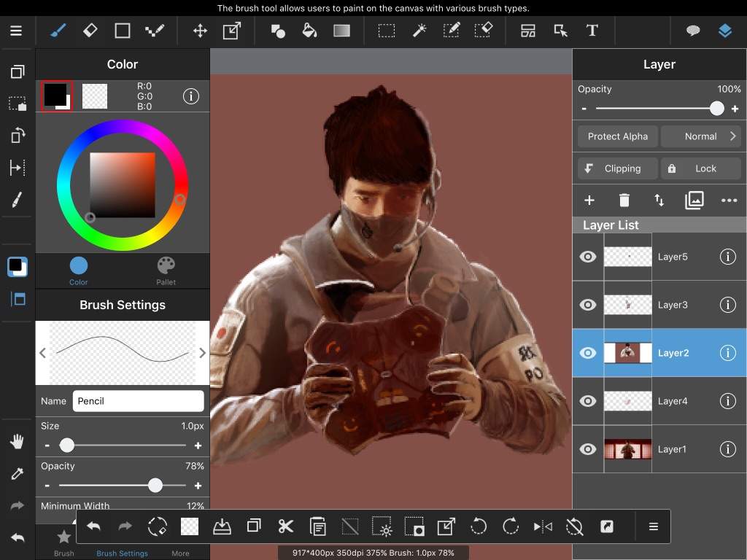Open Layer2 info button

pos(727,353)
